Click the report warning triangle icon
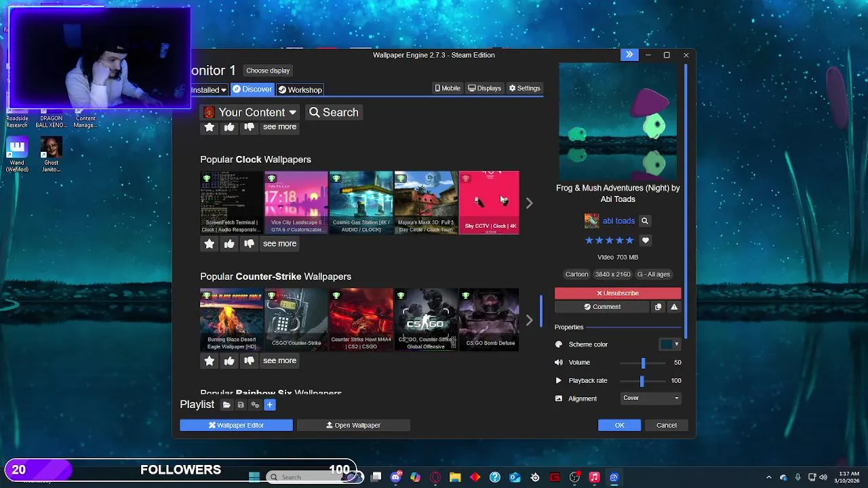Image resolution: width=868 pixels, height=488 pixels. (674, 307)
